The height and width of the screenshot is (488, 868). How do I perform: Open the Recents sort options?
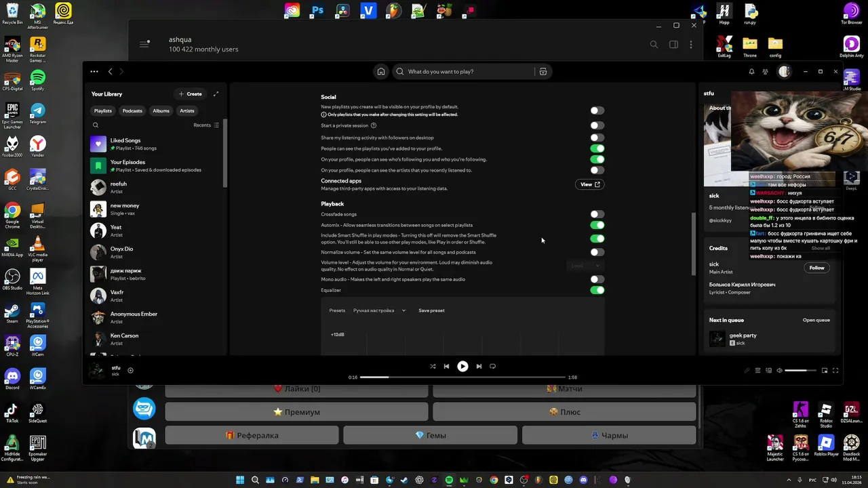pyautogui.click(x=206, y=125)
